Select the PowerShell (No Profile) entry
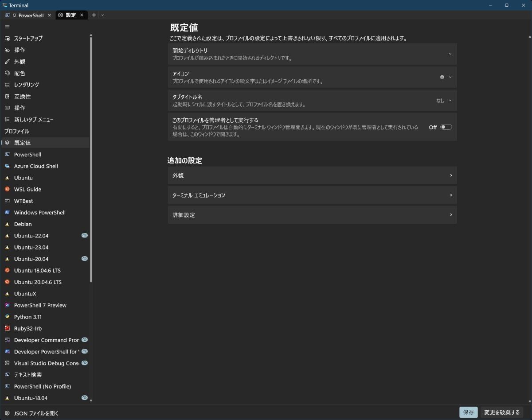 coord(46,386)
